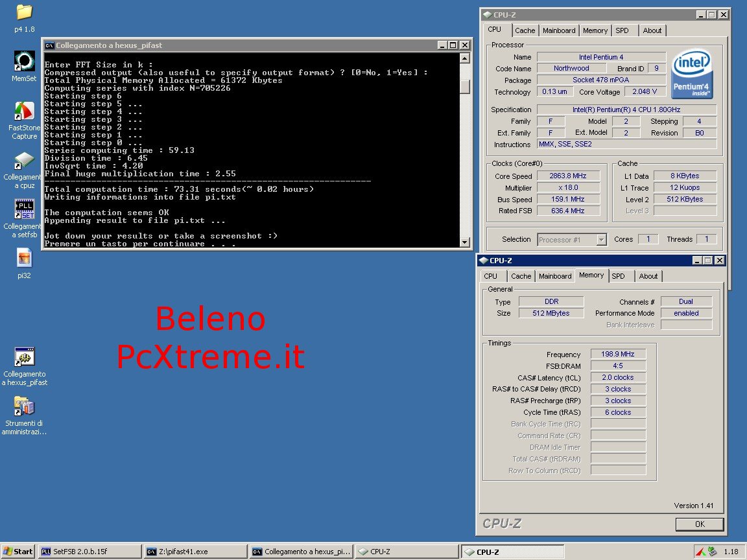Open the p4 1.8 folder icon
Screen dimensions: 747x560
(x=24, y=12)
